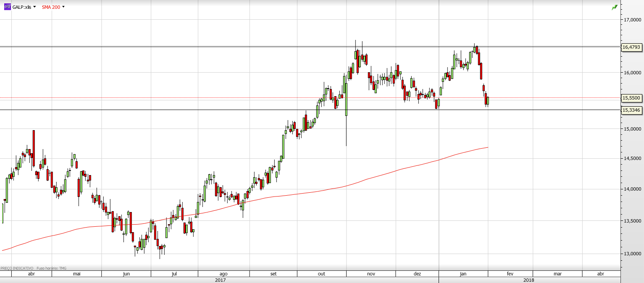Click the 15,0000 price axis label

[632, 129]
